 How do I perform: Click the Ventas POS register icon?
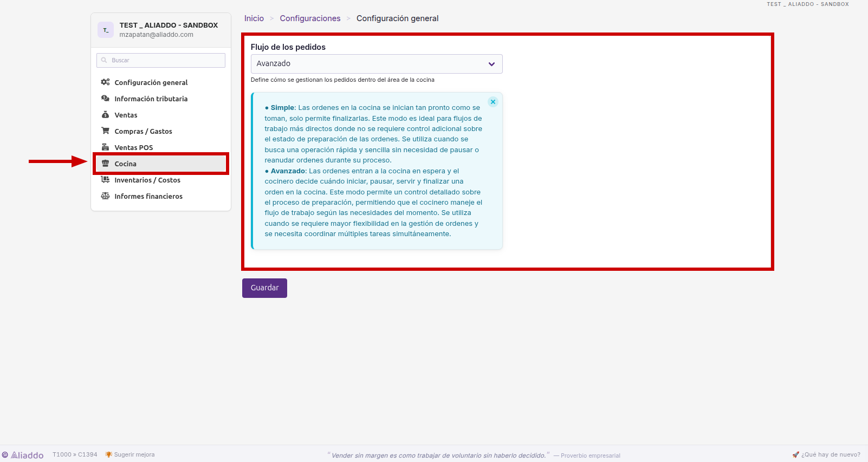click(105, 147)
